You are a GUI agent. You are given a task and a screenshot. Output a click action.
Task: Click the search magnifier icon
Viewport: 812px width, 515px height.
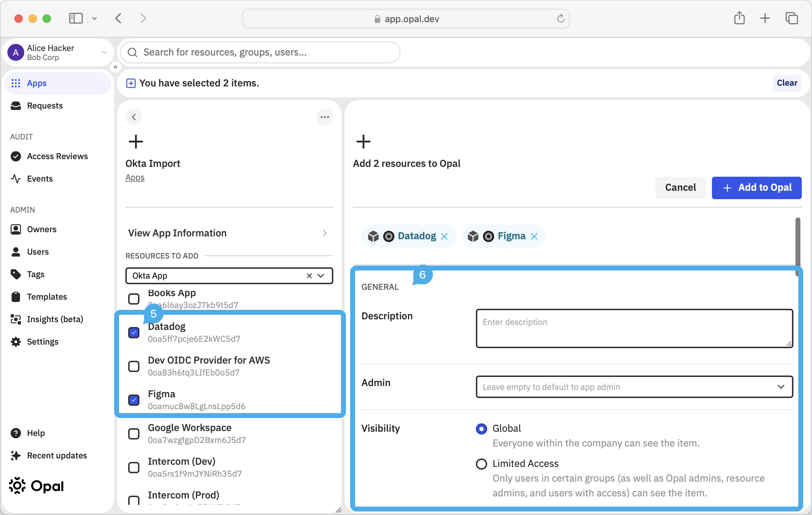132,52
